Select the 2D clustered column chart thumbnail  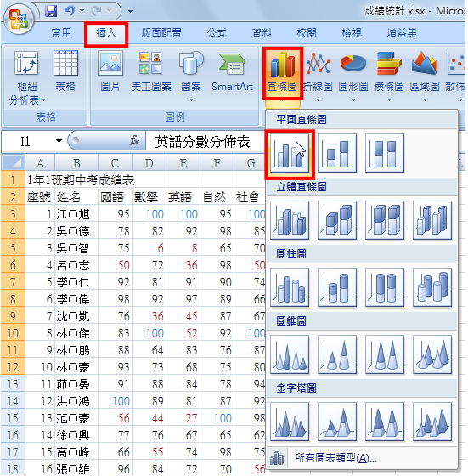point(290,154)
